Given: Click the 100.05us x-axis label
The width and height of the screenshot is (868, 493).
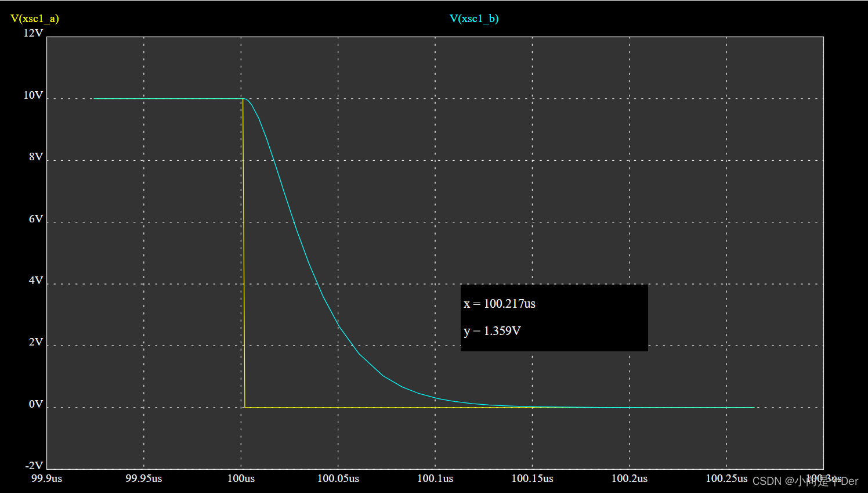Looking at the screenshot, I should pos(338,478).
